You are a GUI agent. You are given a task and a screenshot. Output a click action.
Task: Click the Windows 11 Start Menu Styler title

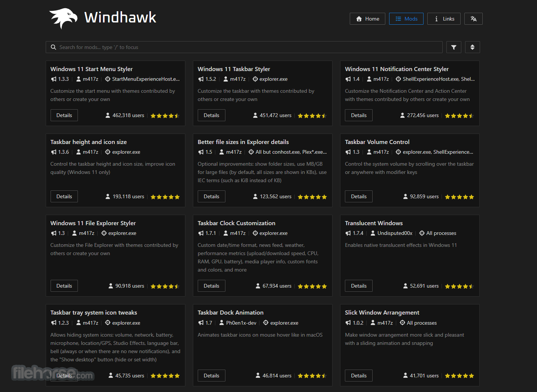pos(91,69)
